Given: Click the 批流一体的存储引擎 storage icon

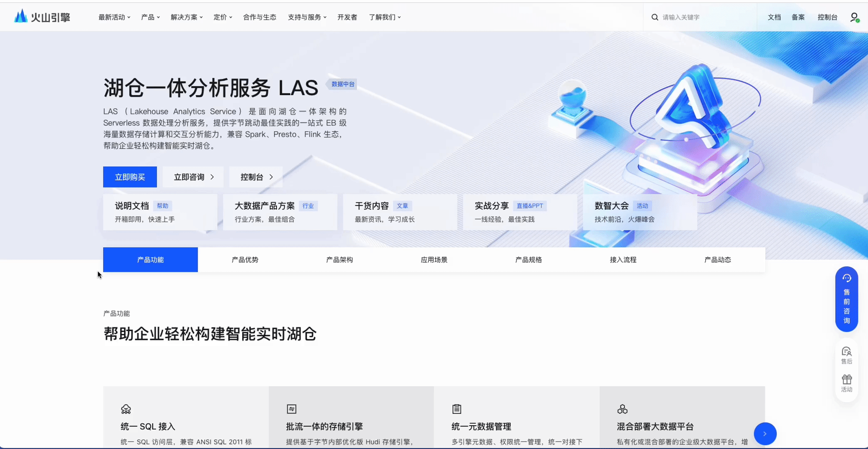Looking at the screenshot, I should tap(291, 409).
